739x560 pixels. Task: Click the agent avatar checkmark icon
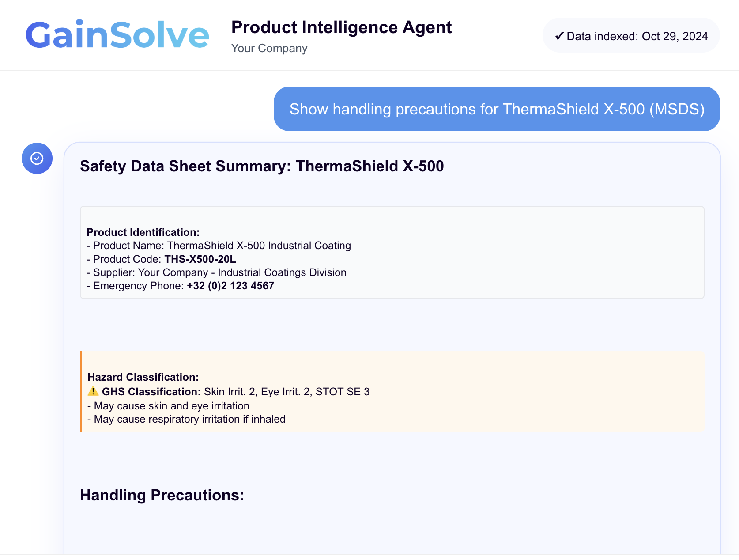click(37, 158)
